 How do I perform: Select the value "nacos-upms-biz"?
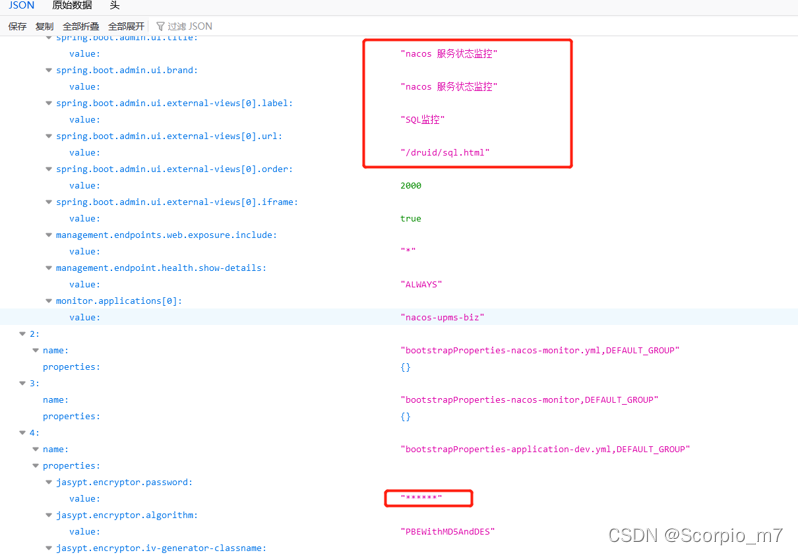tap(442, 317)
